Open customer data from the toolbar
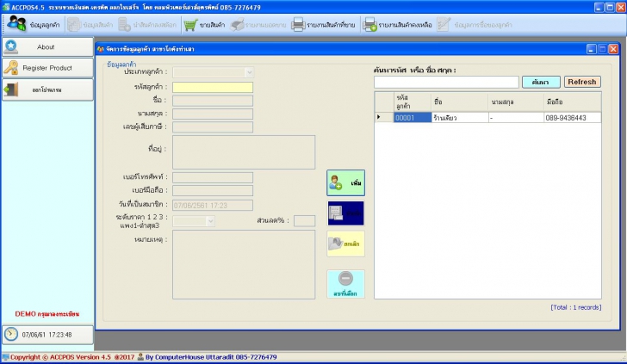 pos(34,24)
